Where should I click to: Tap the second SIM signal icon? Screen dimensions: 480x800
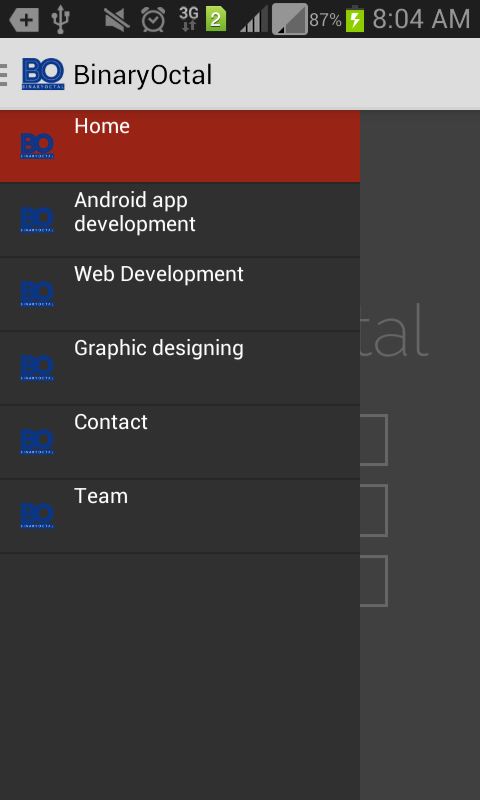[x=290, y=19]
